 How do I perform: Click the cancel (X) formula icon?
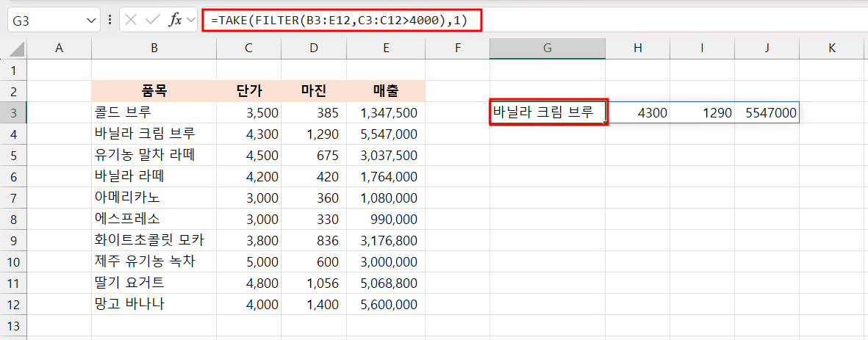pos(131,21)
